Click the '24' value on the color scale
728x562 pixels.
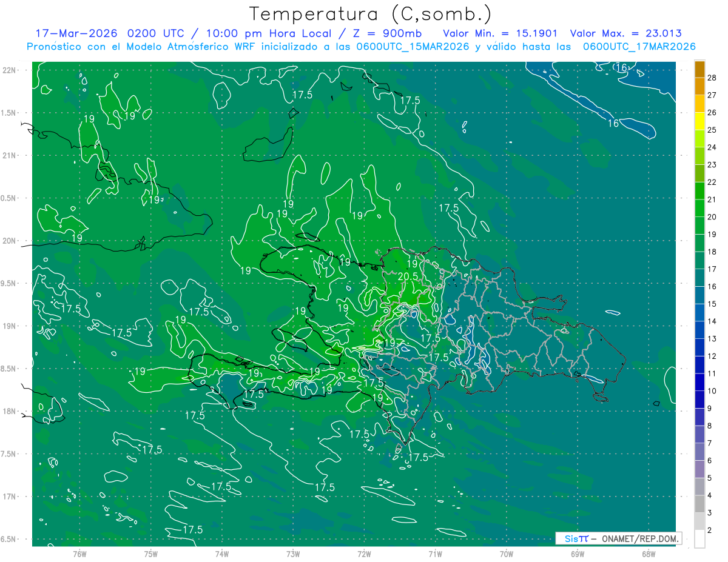pyautogui.click(x=712, y=147)
